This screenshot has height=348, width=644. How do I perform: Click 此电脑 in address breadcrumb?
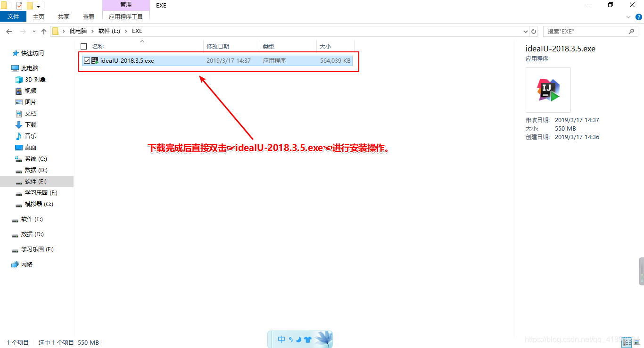tap(78, 31)
